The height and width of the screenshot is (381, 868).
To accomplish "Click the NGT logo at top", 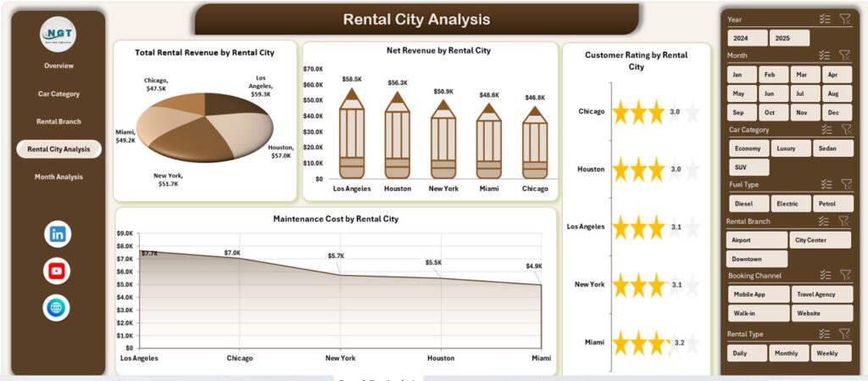I will point(58,34).
